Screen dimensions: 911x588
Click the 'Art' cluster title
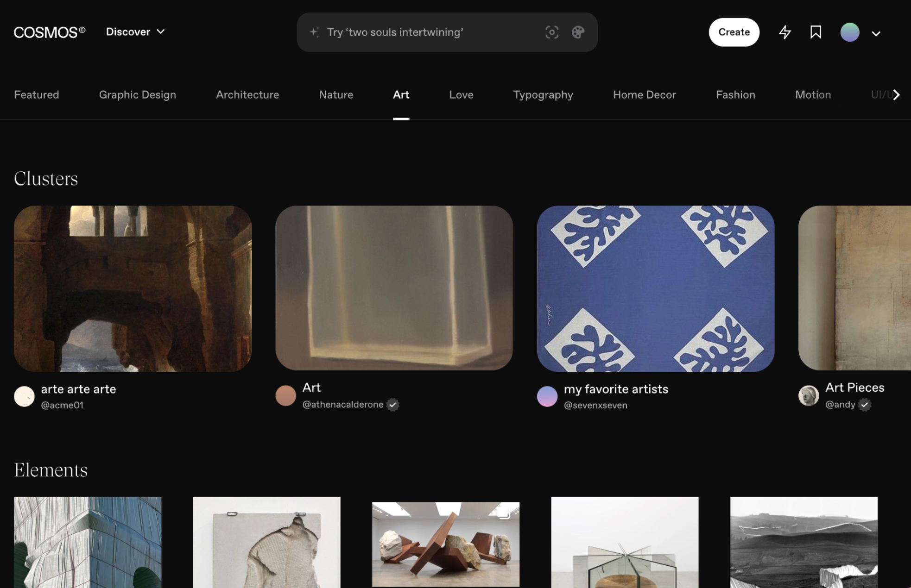pos(311,388)
